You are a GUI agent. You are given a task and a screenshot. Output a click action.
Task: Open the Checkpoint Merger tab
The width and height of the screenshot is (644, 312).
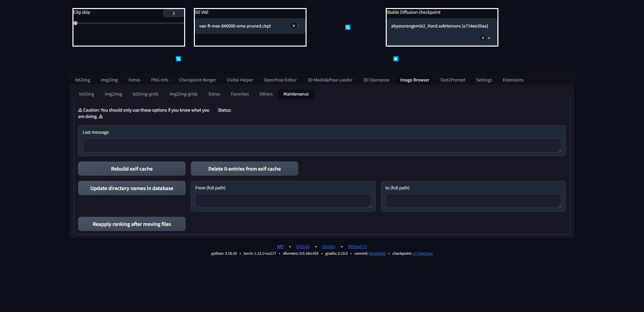tap(197, 80)
